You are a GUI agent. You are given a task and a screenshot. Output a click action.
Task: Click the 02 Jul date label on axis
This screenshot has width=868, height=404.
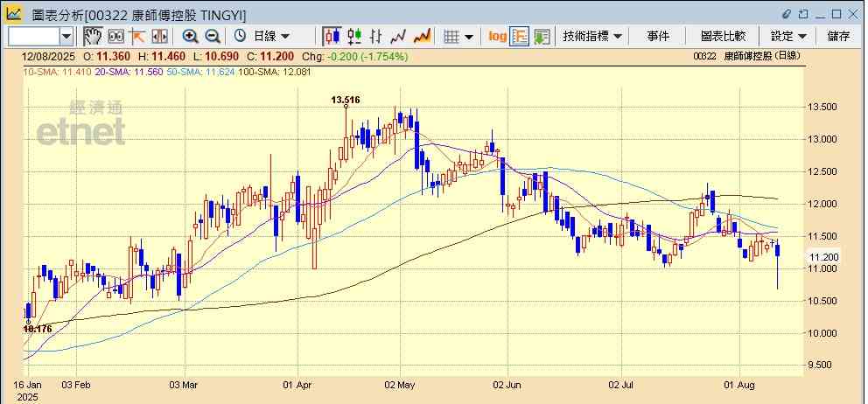(x=621, y=385)
